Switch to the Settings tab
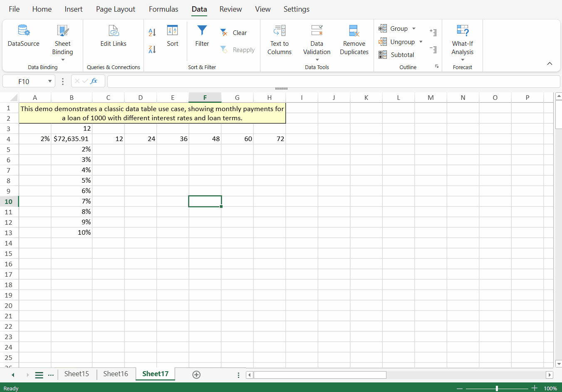 coord(297,9)
